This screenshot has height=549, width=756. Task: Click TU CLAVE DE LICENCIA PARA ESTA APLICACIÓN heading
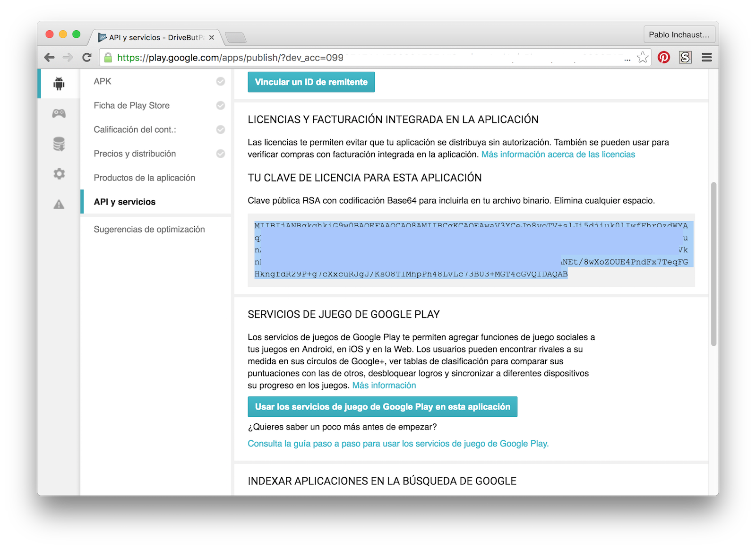coord(364,178)
